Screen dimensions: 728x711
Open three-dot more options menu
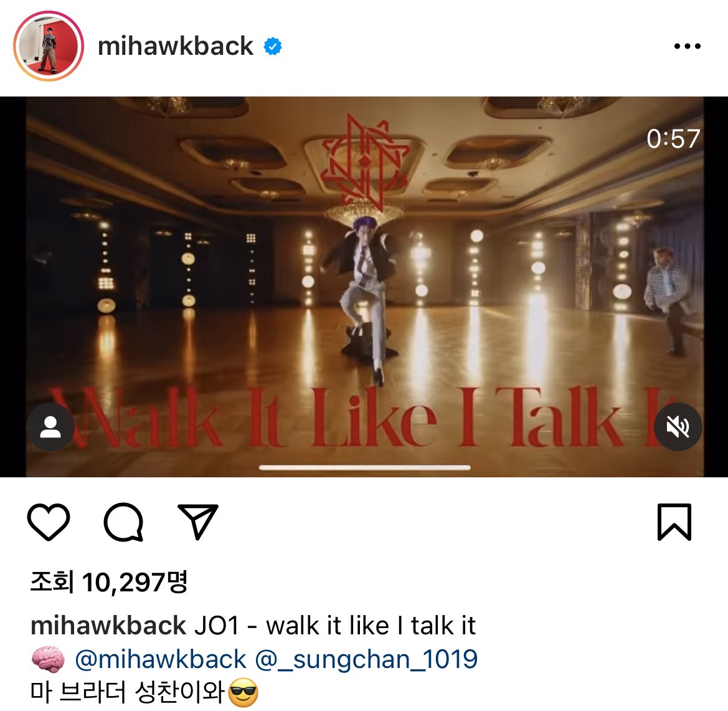(x=687, y=46)
